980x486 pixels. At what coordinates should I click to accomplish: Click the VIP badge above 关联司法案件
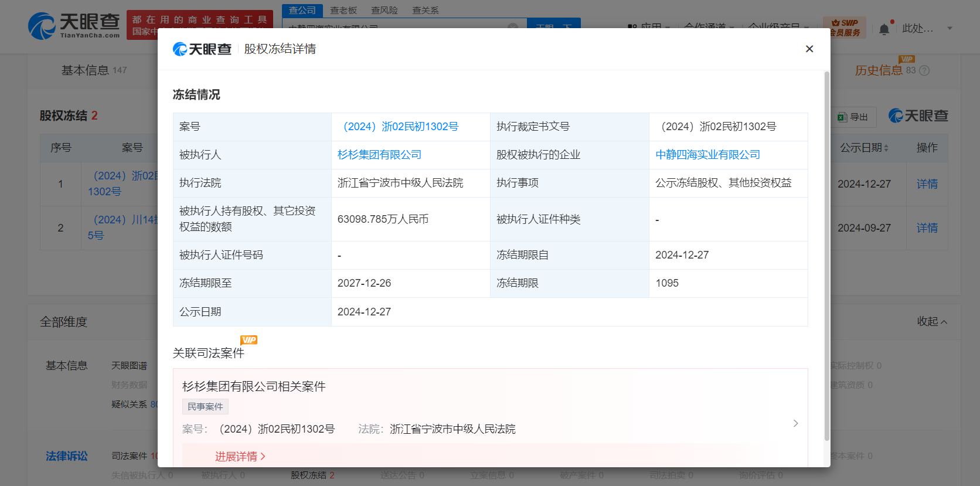click(x=249, y=340)
